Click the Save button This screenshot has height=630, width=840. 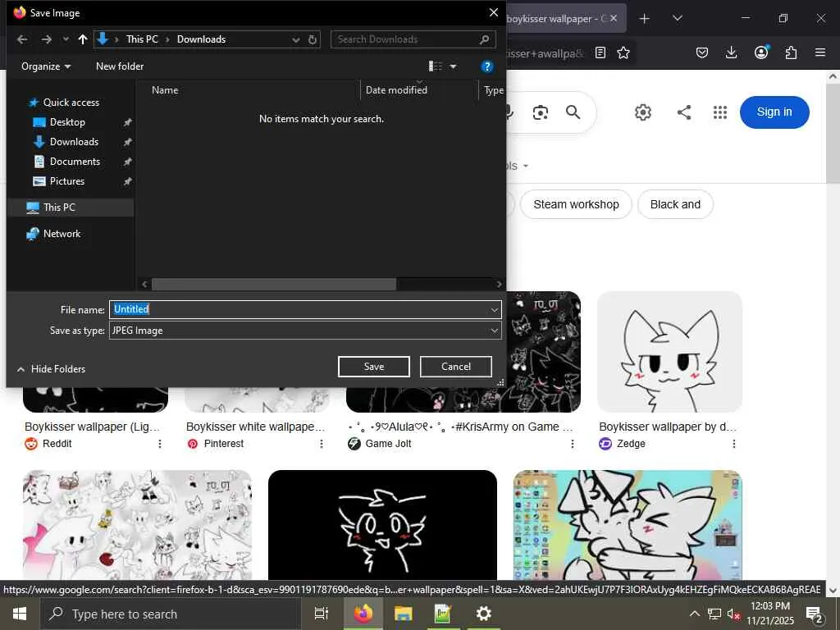pos(374,367)
